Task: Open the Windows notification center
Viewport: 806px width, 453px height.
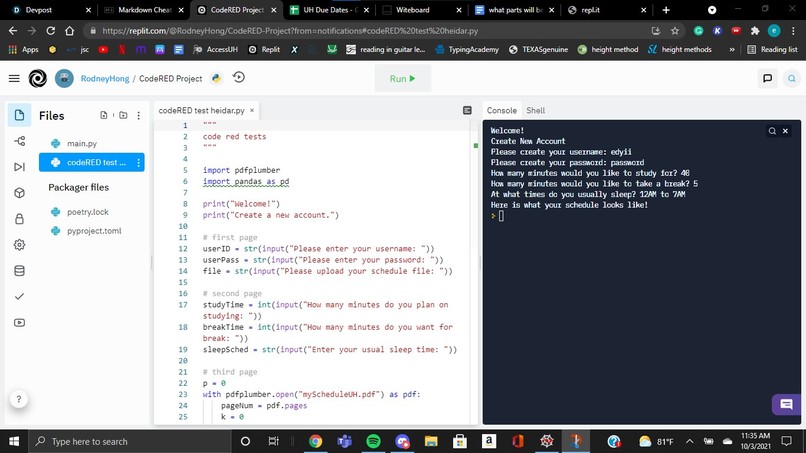Action: (x=786, y=441)
